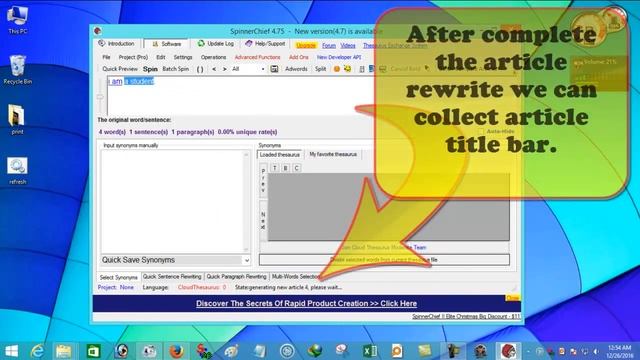Viewport: 640px width, 360px height.
Task: Click Adwords in toolbar
Action: coord(296,69)
